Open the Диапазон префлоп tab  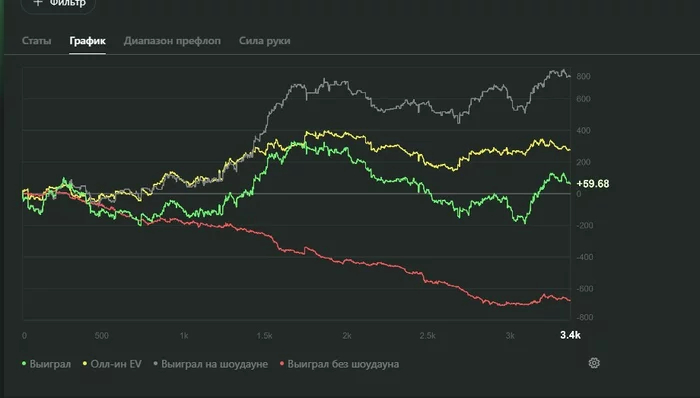[x=172, y=41]
